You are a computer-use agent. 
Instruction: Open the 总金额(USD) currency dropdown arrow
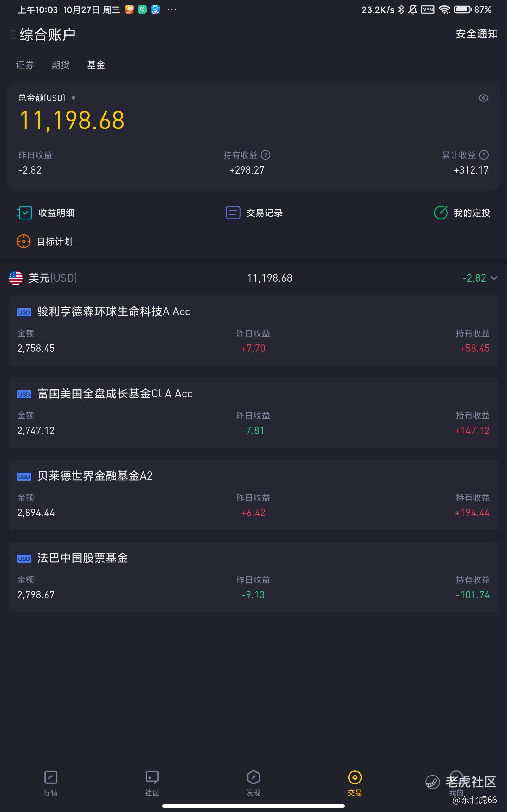coord(74,98)
